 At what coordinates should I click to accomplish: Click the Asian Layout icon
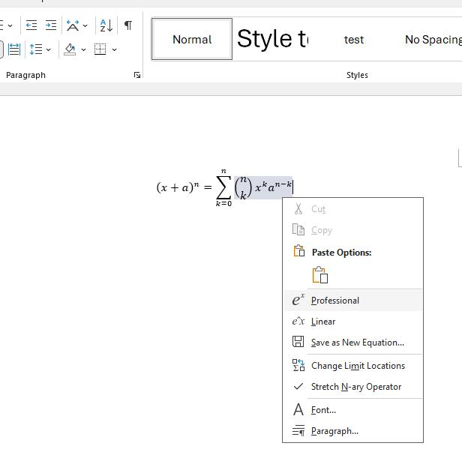click(73, 25)
